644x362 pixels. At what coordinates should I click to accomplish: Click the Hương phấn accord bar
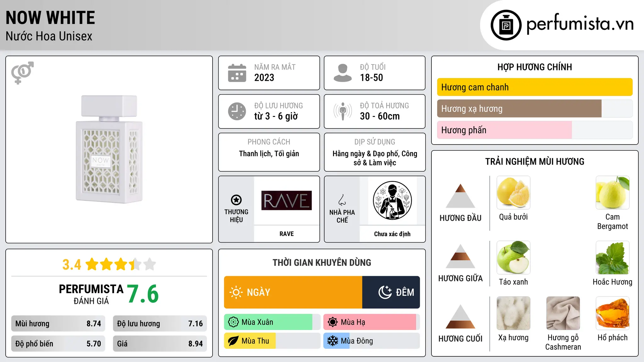(x=535, y=130)
